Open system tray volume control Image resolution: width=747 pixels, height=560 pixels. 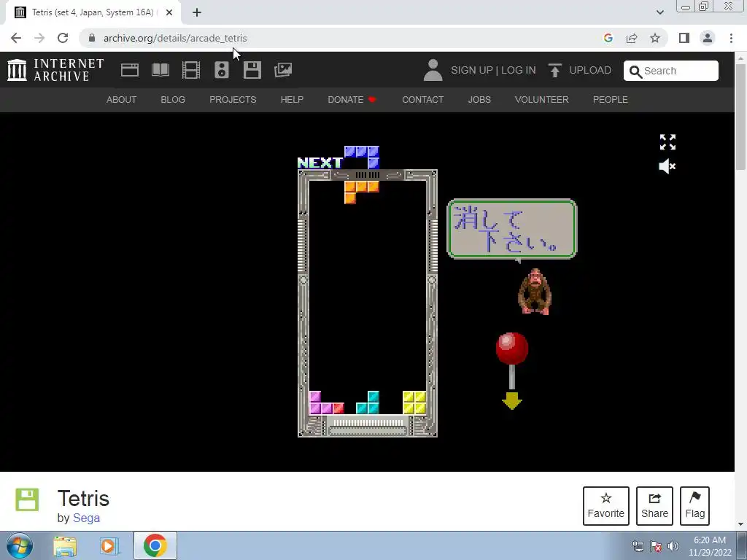pyautogui.click(x=673, y=546)
